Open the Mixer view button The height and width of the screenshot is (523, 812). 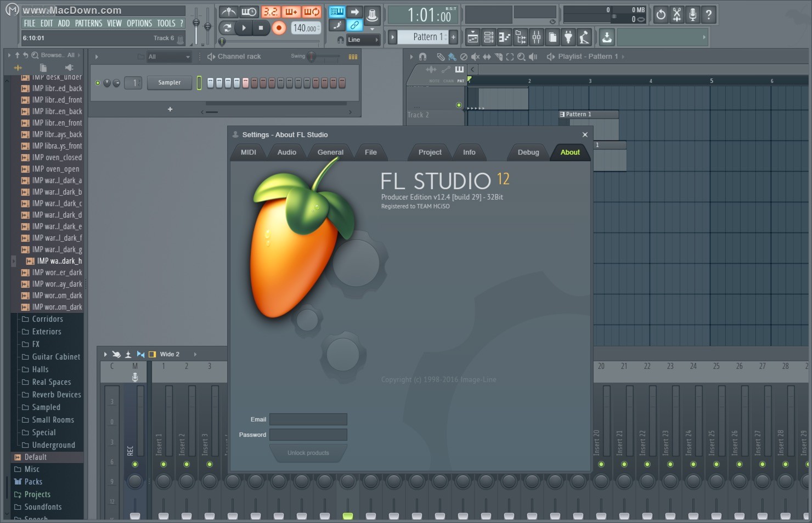[x=537, y=37]
